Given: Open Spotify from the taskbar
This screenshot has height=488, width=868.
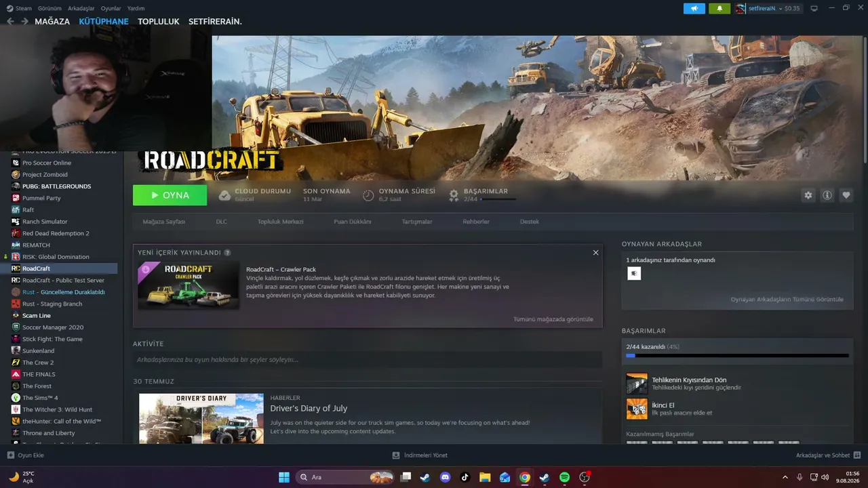Looking at the screenshot, I should pyautogui.click(x=564, y=477).
